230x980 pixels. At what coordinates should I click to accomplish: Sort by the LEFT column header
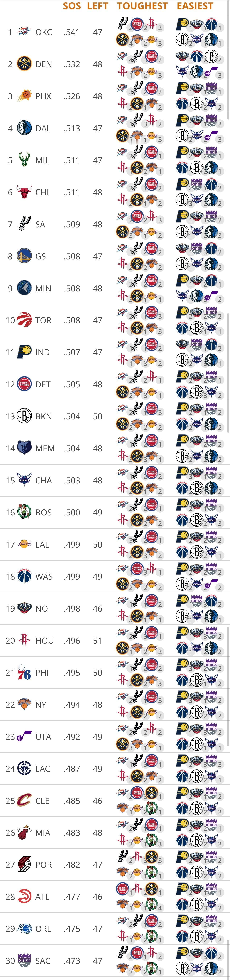coord(97,6)
